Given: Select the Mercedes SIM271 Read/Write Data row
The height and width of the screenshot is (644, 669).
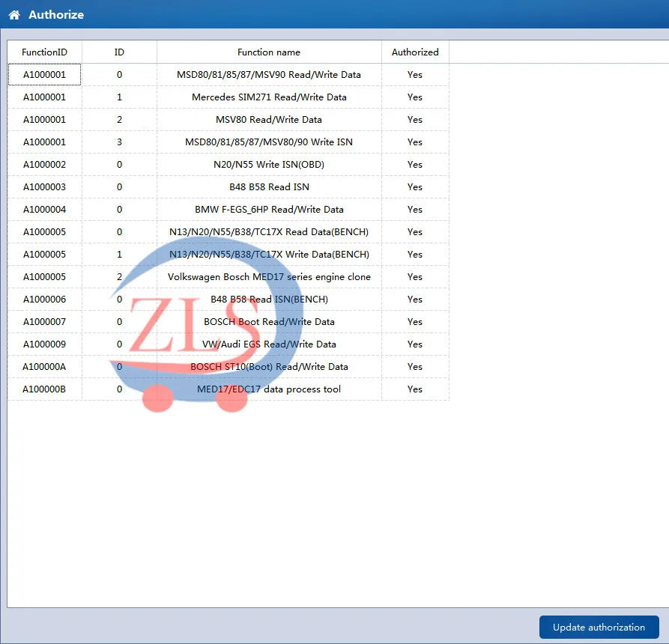Looking at the screenshot, I should point(268,97).
